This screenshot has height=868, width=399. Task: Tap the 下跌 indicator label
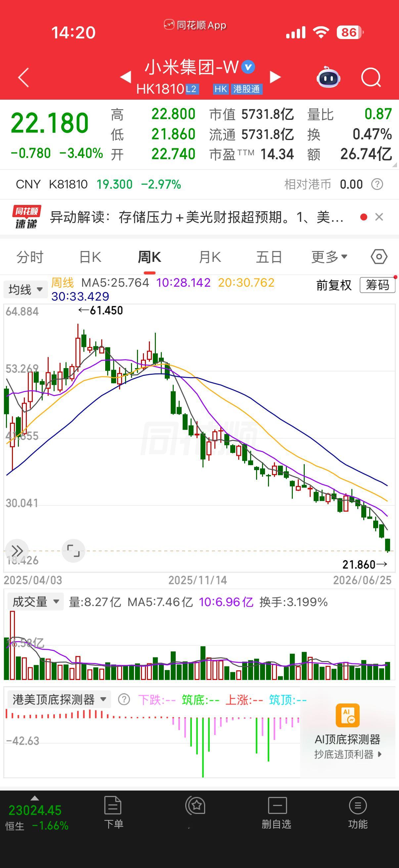[x=157, y=700]
